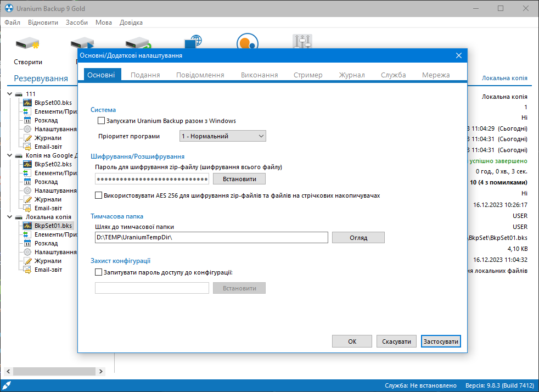Open the Засоби menu
Viewport: 539px width, 392px height.
[x=77, y=23]
